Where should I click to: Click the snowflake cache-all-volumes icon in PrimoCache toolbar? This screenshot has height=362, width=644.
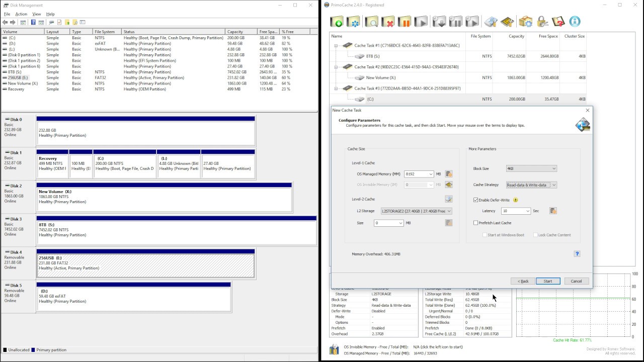click(354, 22)
